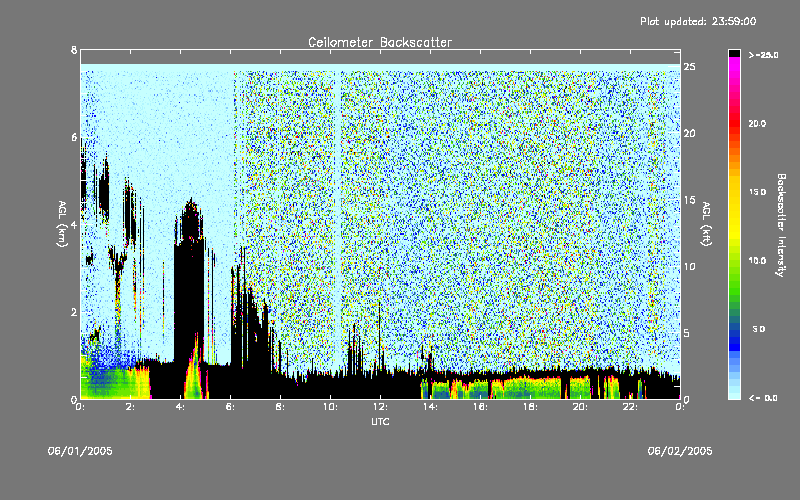Click the 5.0 colorbar label
800x500 pixels.
759,329
